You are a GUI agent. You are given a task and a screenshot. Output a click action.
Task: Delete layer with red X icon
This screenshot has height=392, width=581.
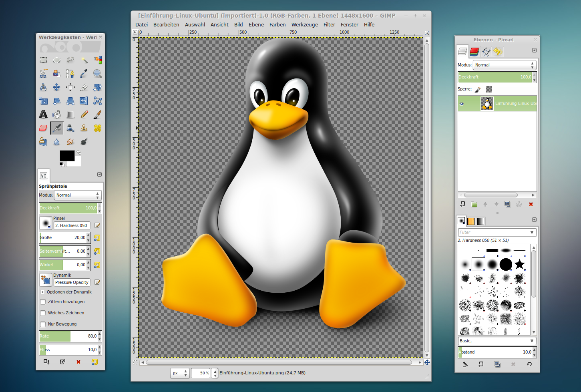(531, 204)
